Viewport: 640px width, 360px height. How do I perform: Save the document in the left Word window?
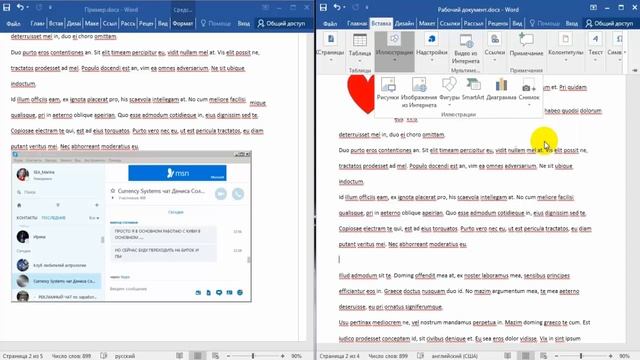pyautogui.click(x=7, y=7)
